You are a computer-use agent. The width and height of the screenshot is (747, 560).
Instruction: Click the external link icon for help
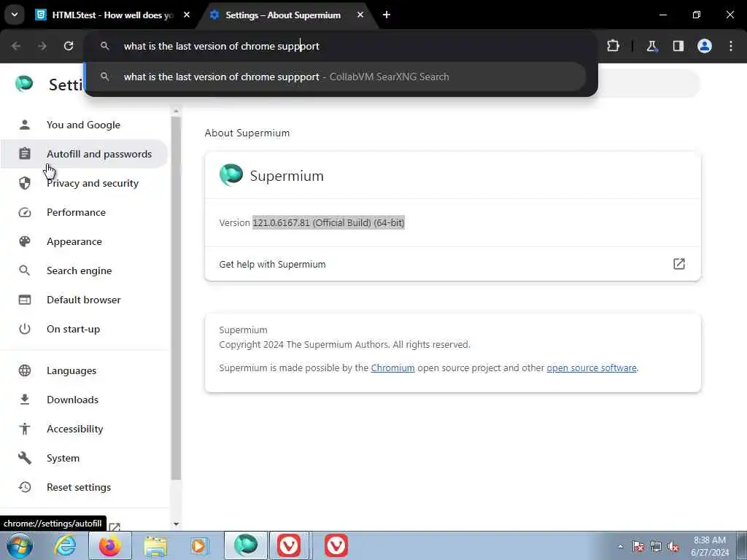pos(679,264)
